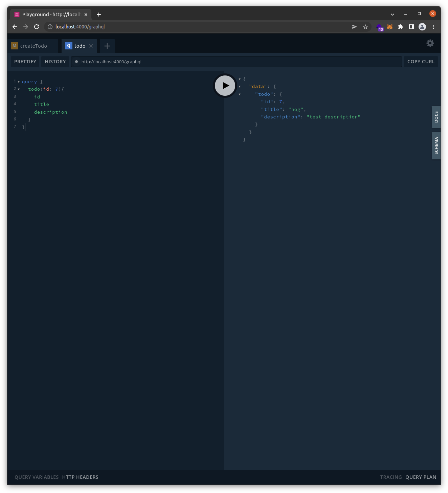The height and width of the screenshot is (493, 448).
Task: View site information icon in address bar
Action: point(50,27)
